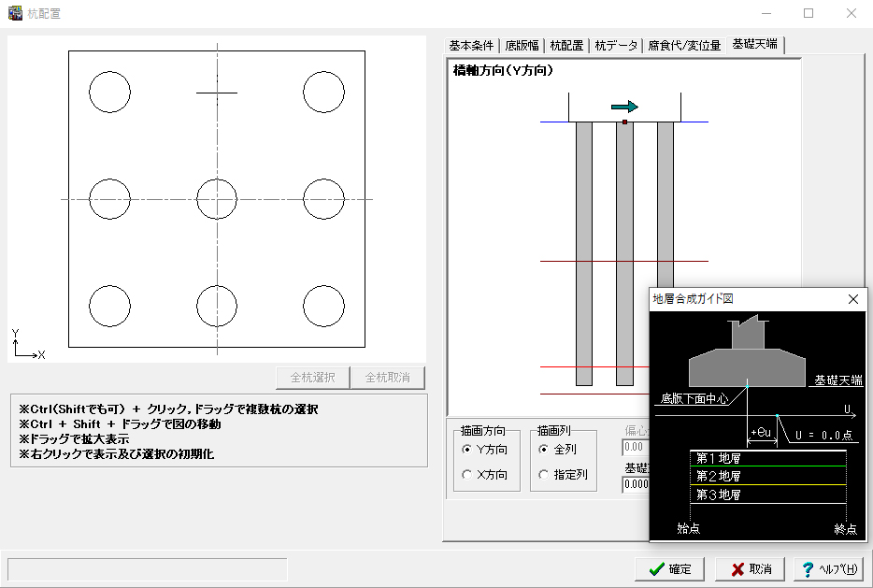This screenshot has height=588, width=873.
Task: Click the 基礎天端 input field showing 0.000
Action: [636, 484]
